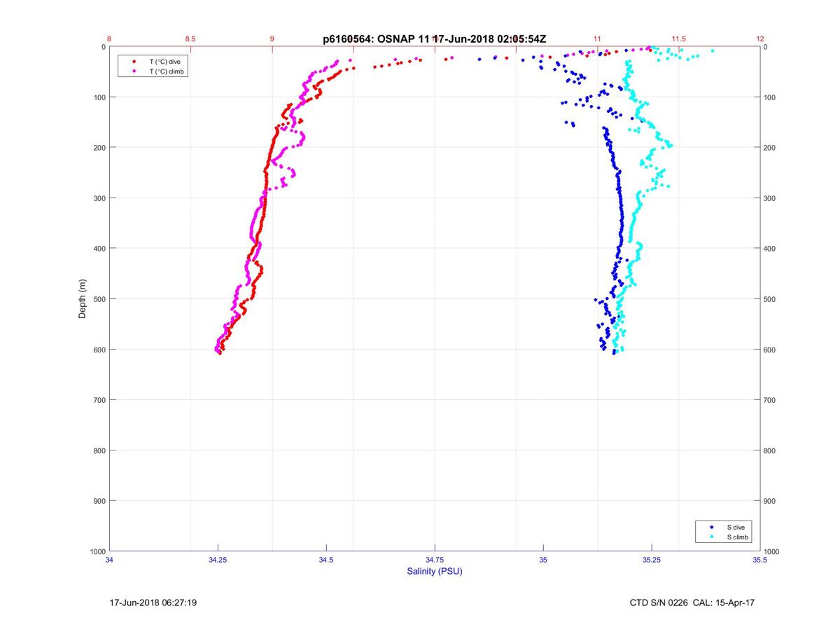This screenshot has height=620, width=840.
Task: Click the 200 tick on right depth axis
Action: (x=771, y=148)
